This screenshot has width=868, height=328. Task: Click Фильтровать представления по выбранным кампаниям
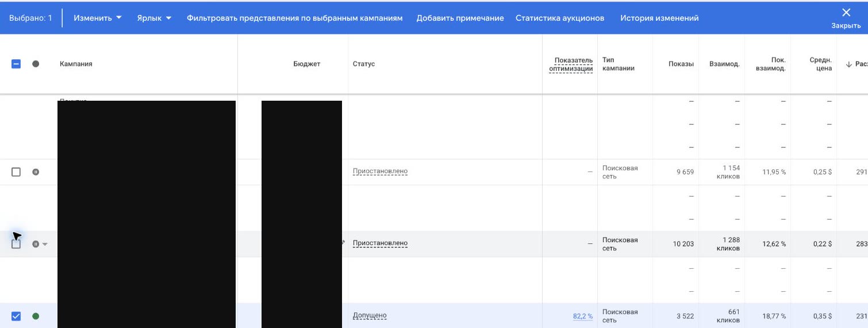[x=294, y=18]
